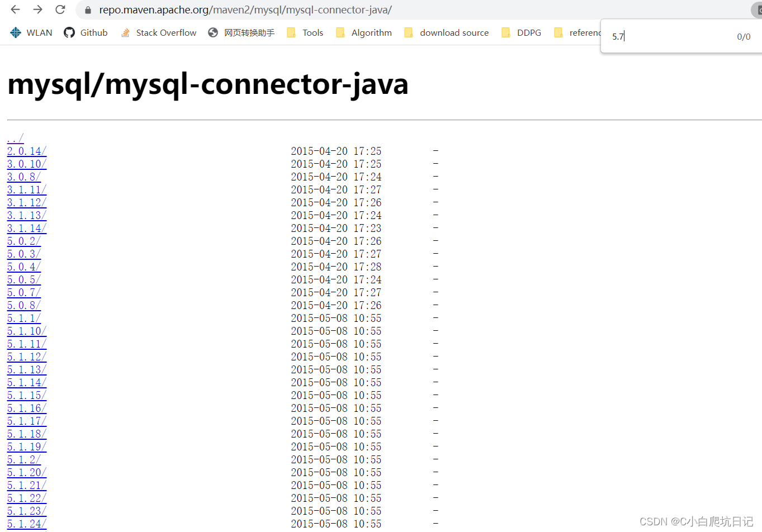This screenshot has width=762, height=532.
Task: Open the 5.1.11/ directory
Action: pos(27,344)
